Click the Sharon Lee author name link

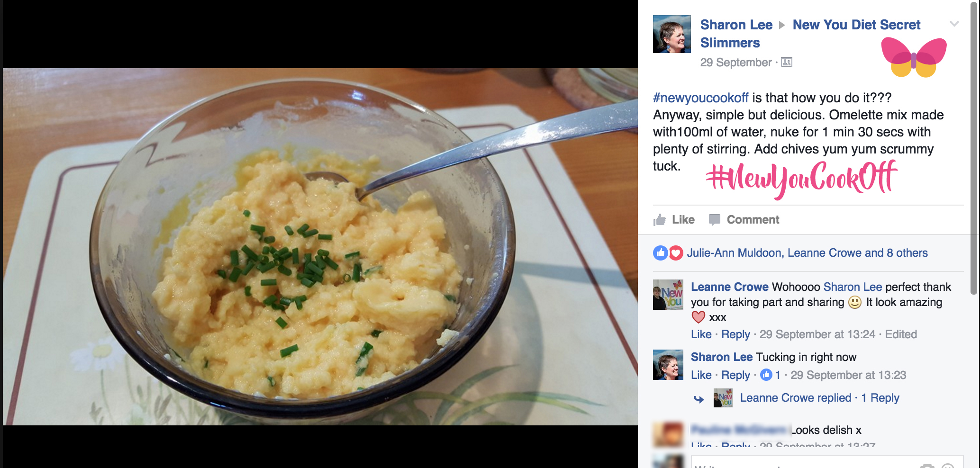tap(736, 25)
